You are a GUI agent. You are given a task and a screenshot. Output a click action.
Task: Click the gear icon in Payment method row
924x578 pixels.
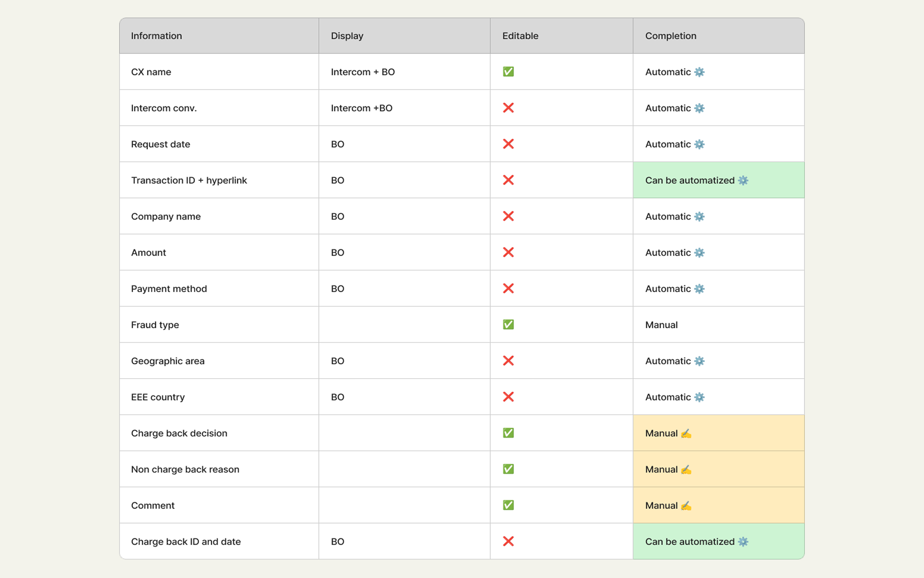699,289
